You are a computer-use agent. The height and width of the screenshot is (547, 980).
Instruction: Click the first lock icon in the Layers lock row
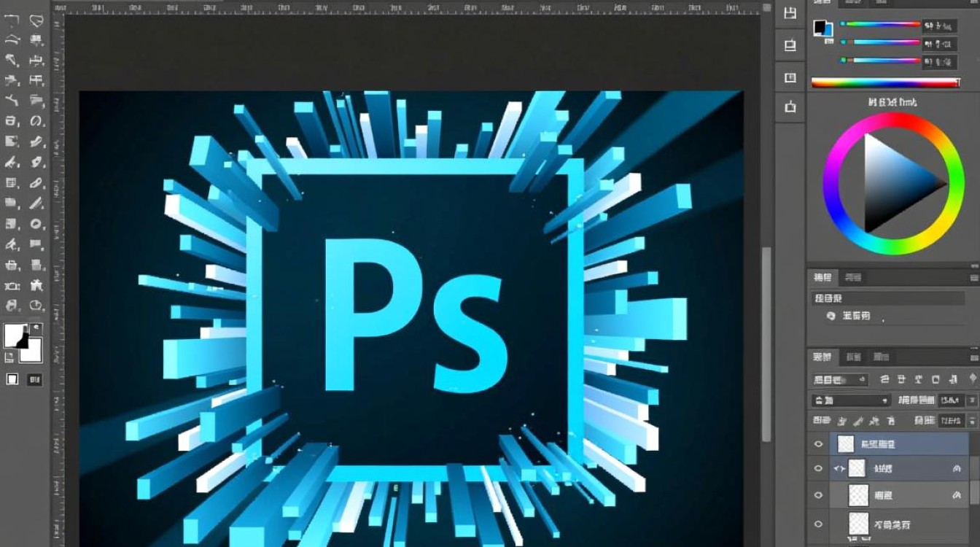click(x=842, y=421)
